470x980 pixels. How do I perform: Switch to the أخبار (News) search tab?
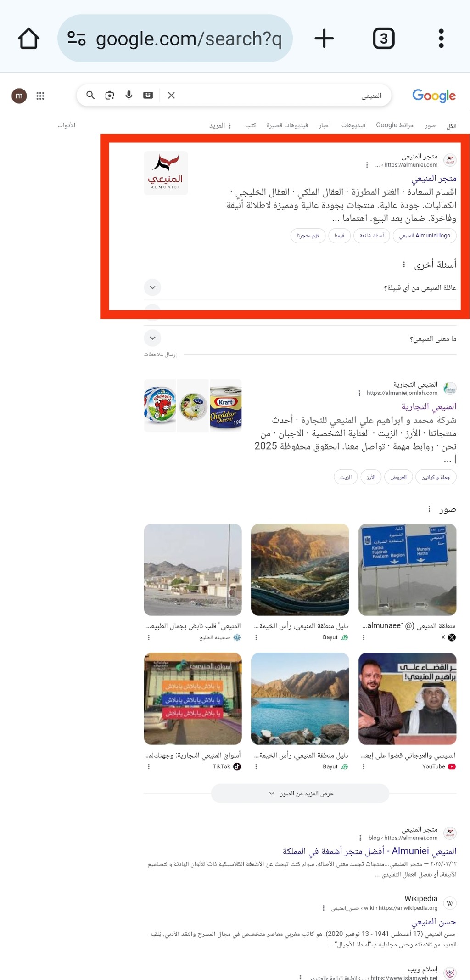[325, 125]
